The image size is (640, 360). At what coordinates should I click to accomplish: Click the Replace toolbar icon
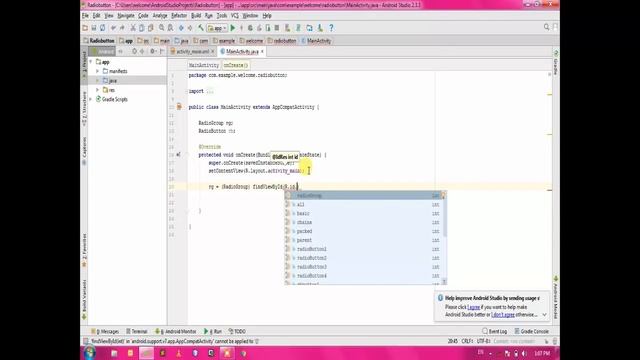[x=170, y=28]
